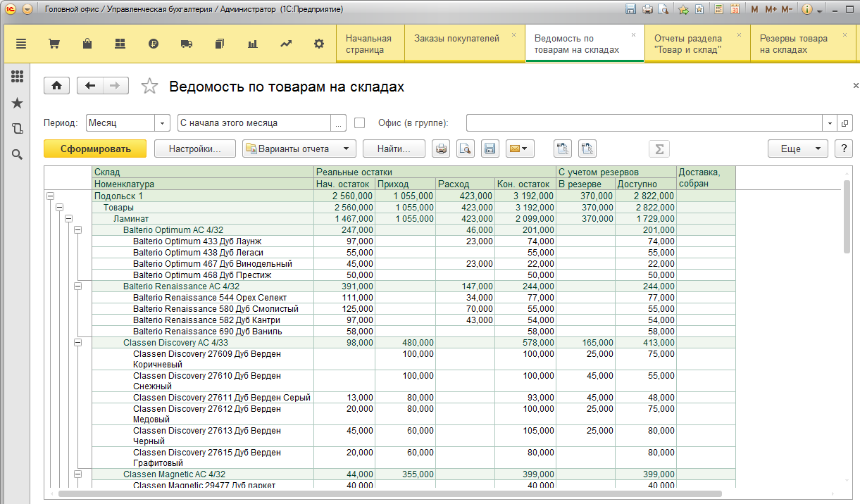
Task: Open the shopping bag section icon
Action: (87, 44)
